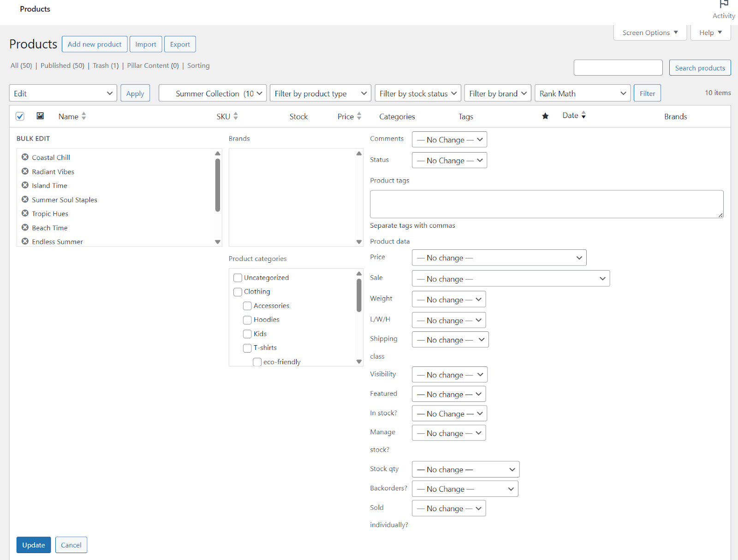
Task: Show Published (50) products view
Action: tap(62, 65)
